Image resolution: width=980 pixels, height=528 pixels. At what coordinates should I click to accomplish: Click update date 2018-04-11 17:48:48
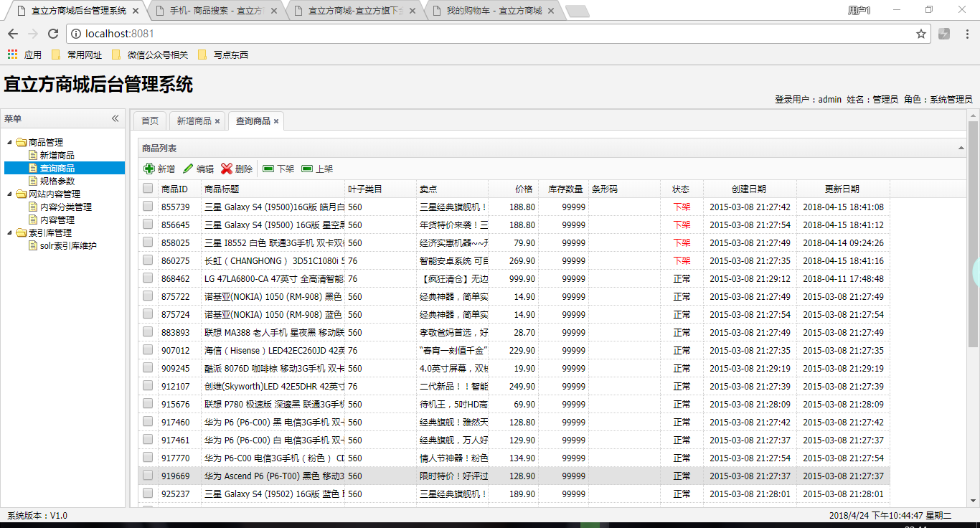(843, 278)
